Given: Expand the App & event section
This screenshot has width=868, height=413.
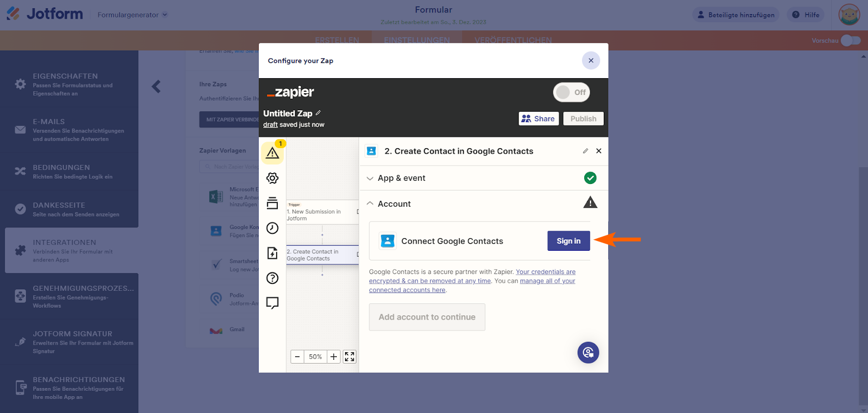Looking at the screenshot, I should (370, 178).
